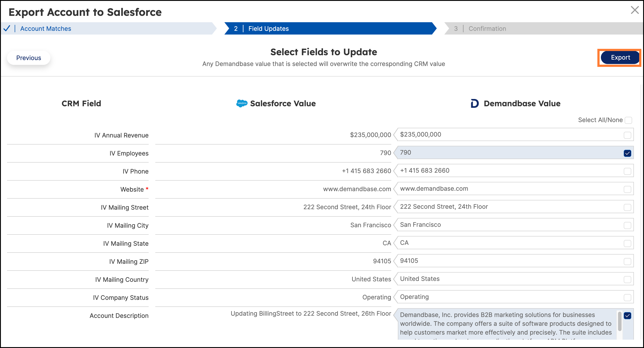Screen dimensions: 644x348
Task: Click the Demandbase D logo icon
Action: 474,103
